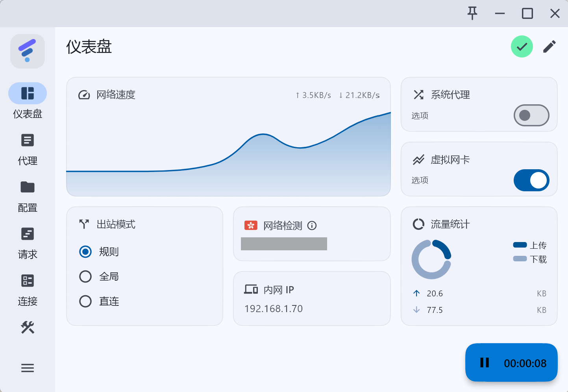Select the 全局 outbound mode

coord(85,277)
